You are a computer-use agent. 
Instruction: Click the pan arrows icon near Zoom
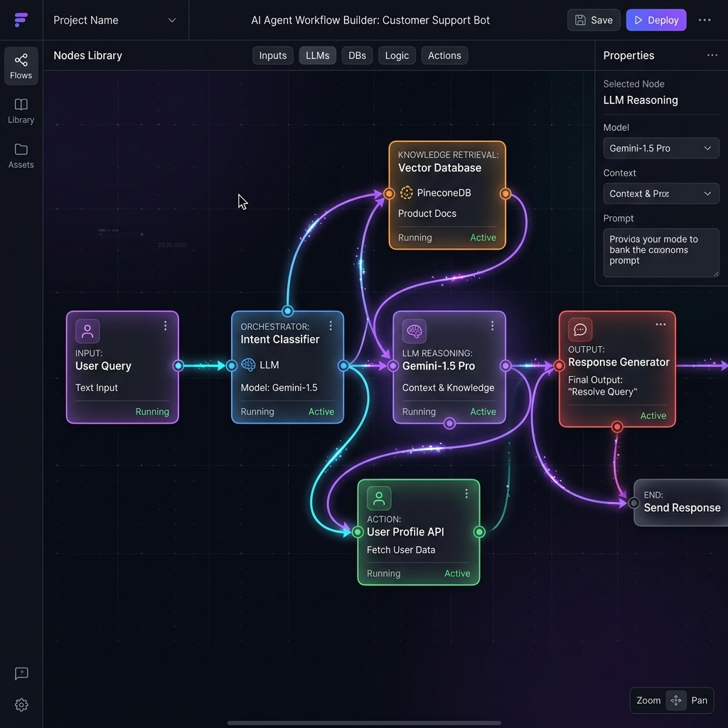tap(676, 700)
